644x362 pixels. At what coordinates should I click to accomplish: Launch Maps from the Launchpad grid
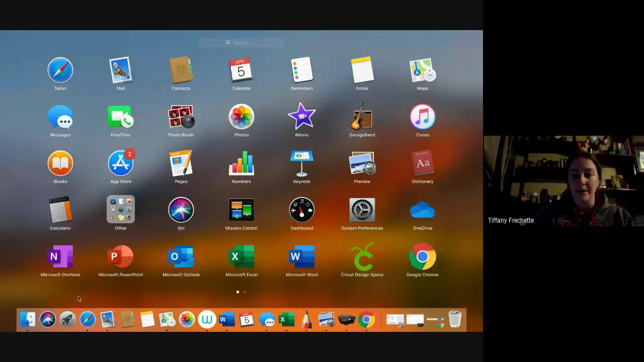pos(423,70)
